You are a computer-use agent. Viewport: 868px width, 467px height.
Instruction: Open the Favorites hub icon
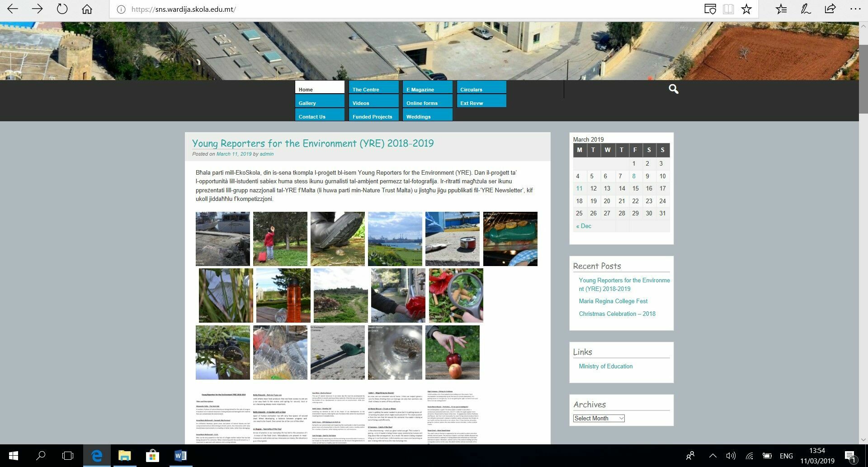(x=781, y=9)
